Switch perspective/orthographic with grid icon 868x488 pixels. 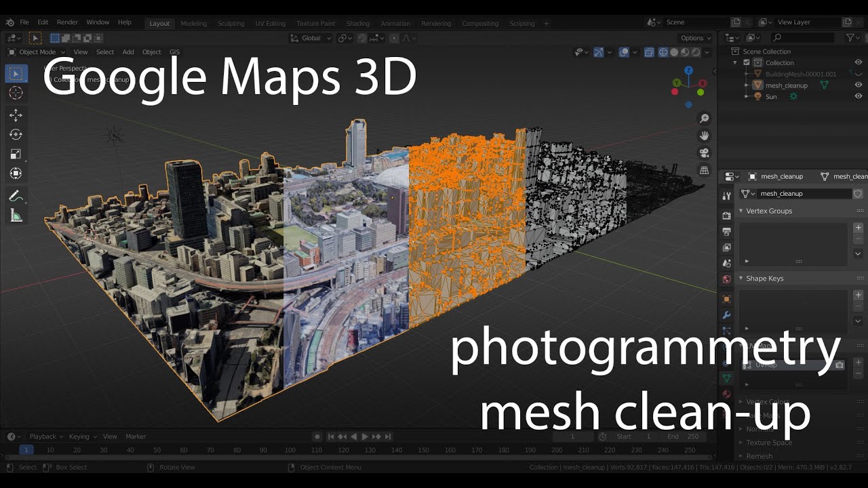pos(705,170)
